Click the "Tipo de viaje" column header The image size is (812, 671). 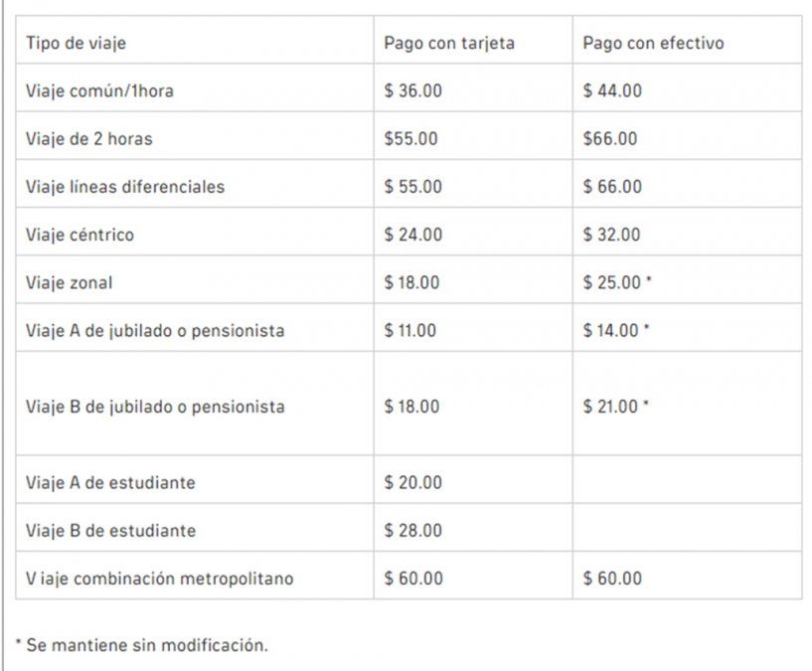coord(77,44)
